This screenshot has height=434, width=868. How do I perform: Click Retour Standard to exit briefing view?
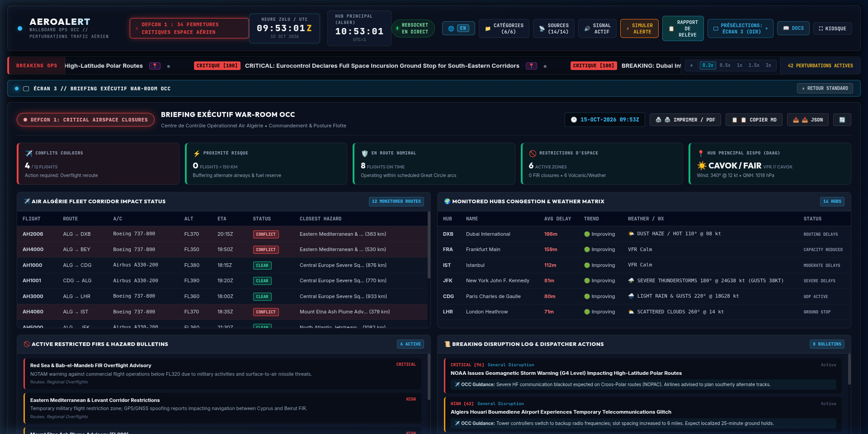(825, 89)
